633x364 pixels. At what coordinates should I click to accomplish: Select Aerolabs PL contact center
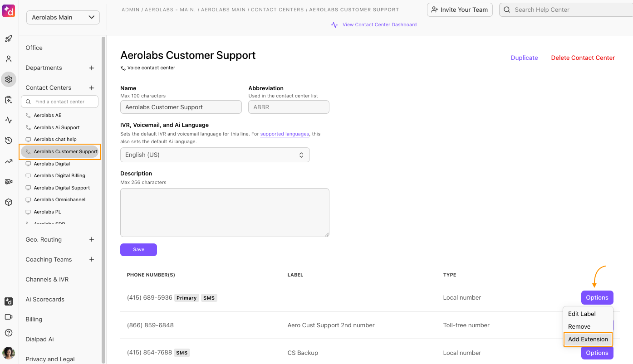click(47, 212)
